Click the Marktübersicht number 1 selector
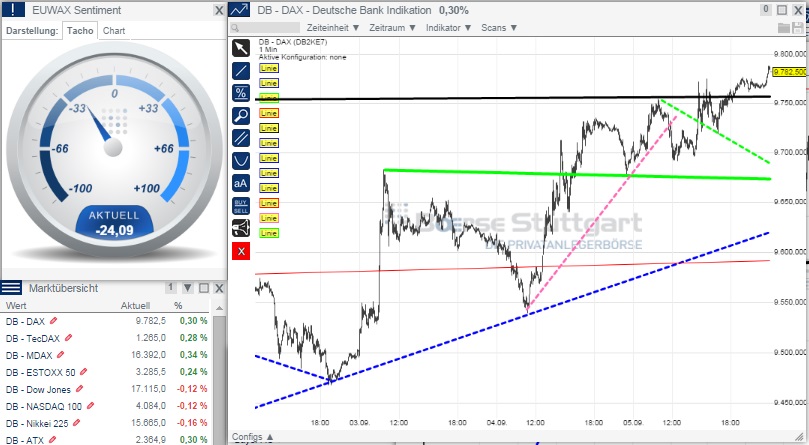 171,288
